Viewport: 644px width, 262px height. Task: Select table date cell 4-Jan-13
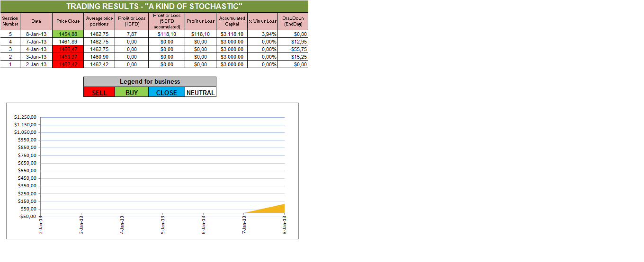(36, 49)
